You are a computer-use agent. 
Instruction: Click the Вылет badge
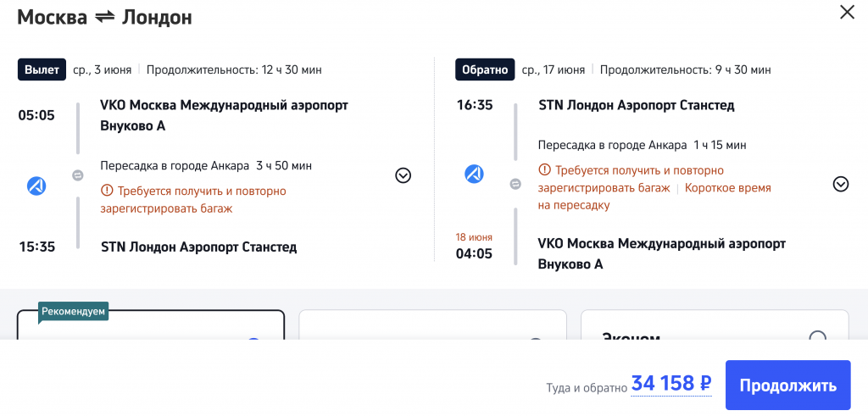coord(42,69)
